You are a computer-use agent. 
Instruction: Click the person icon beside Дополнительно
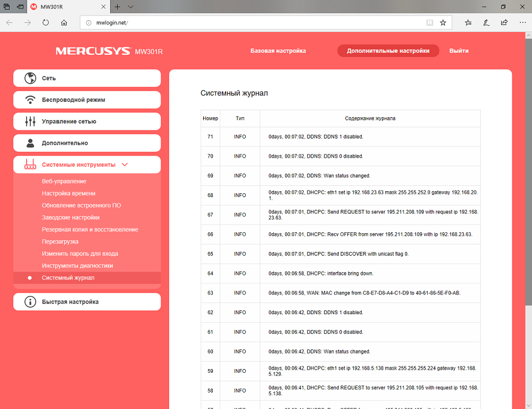tap(30, 143)
